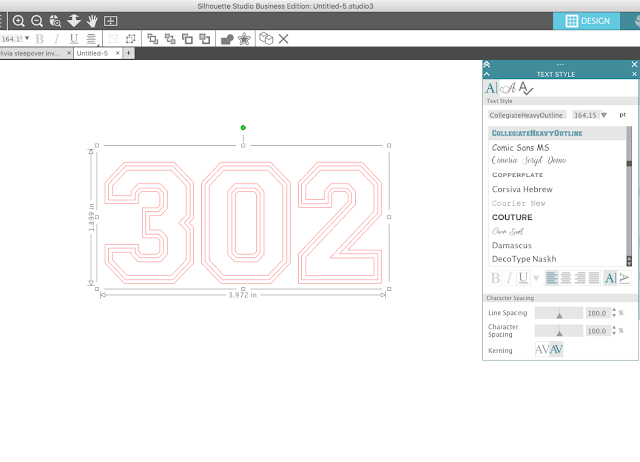Toggle Italic in the top toolbar
This screenshot has width=640, height=462.
(56, 39)
